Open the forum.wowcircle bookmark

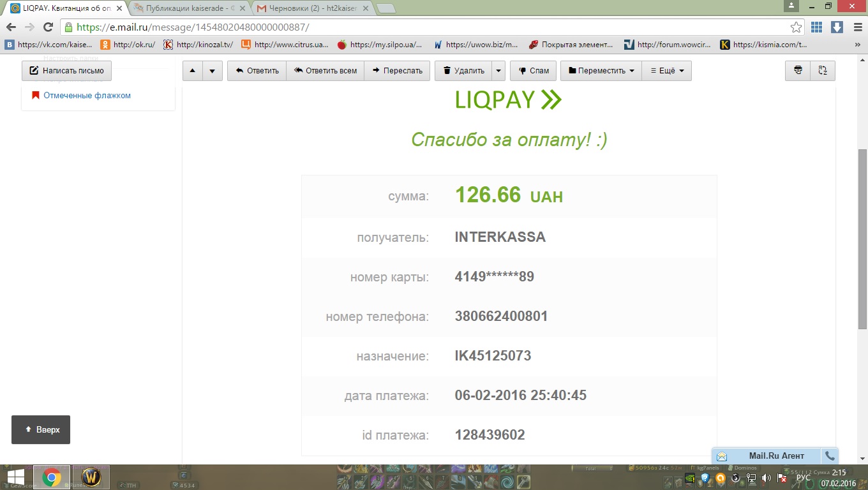(668, 45)
